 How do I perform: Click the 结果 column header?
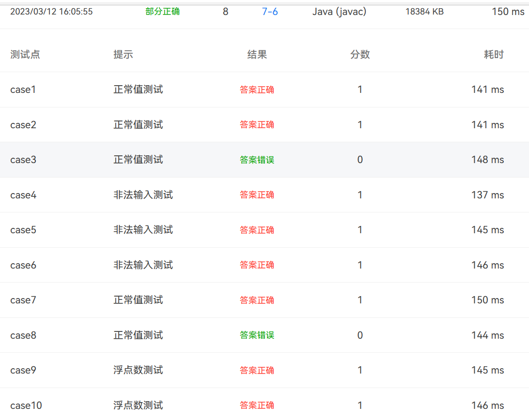coord(257,55)
